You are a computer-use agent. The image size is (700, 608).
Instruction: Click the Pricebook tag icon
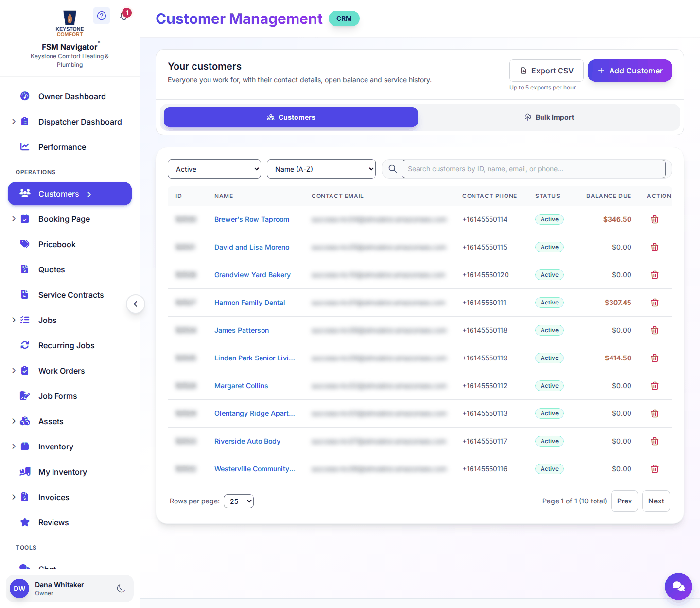(25, 244)
